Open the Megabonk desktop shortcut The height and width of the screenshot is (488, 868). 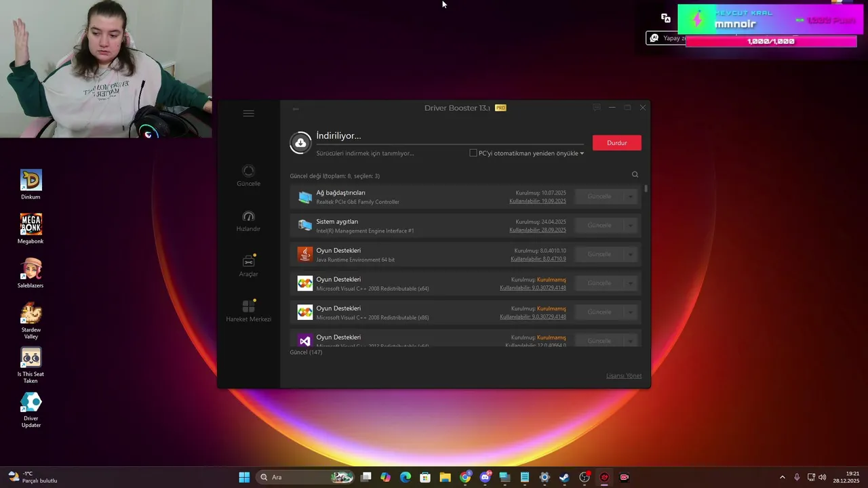pos(31,228)
